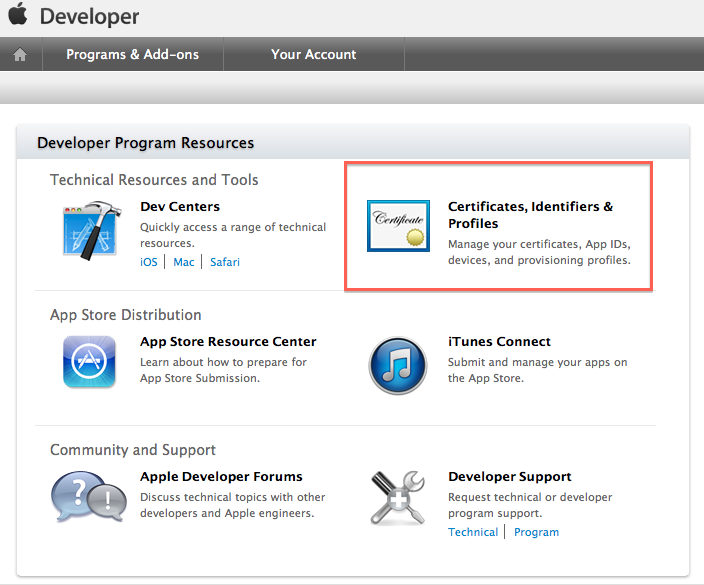This screenshot has width=704, height=585.
Task: Click the Developer title text
Action: 89,17
